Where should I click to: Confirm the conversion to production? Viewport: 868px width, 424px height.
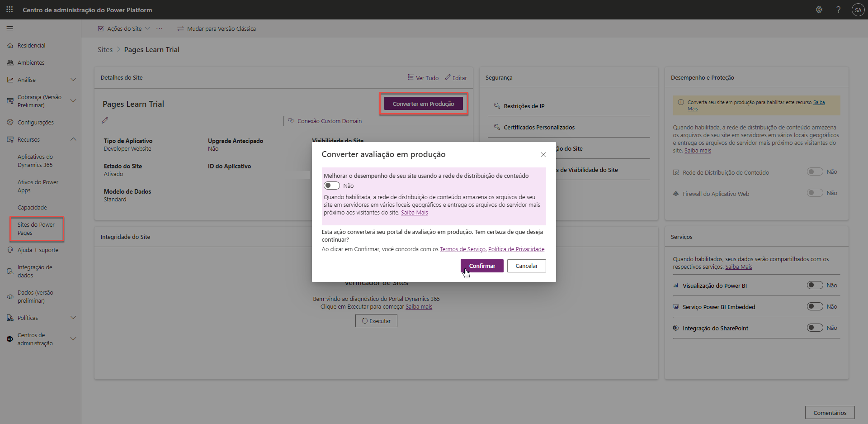482,266
